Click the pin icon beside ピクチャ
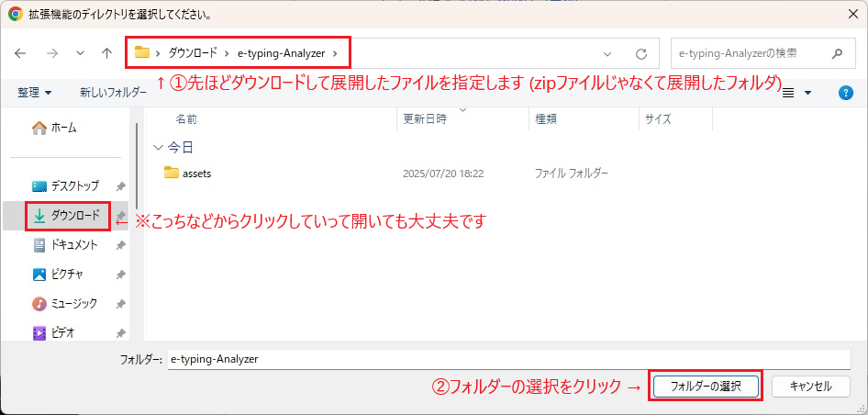This screenshot has height=415, width=868. [120, 275]
